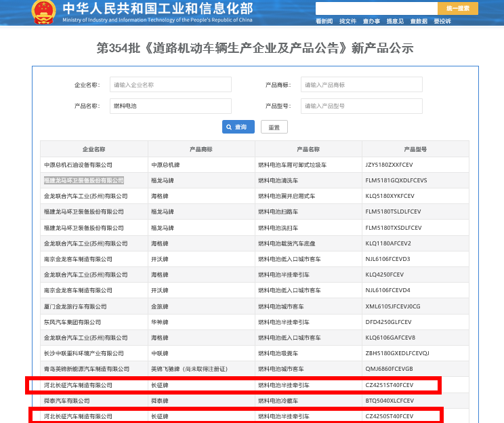Click model FLM5181GQXDLFCEVS
This screenshot has width=504, height=423.
(396, 180)
